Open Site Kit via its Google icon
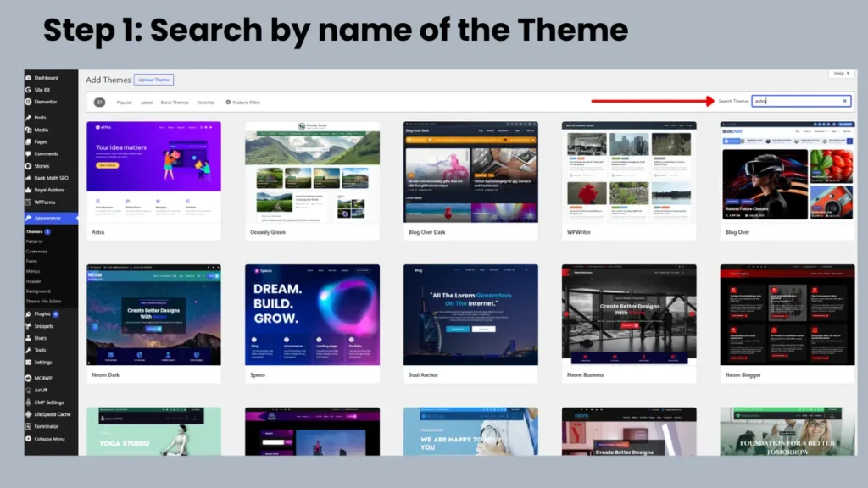This screenshot has width=868, height=488. [28, 90]
